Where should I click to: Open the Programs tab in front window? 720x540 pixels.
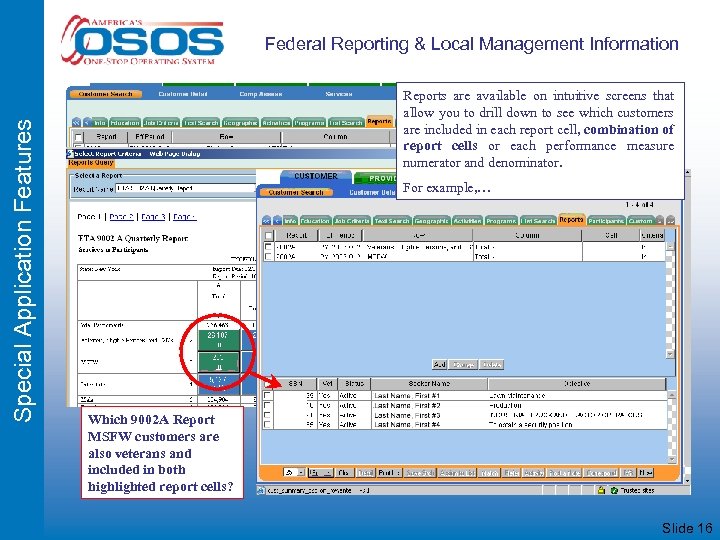pyautogui.click(x=501, y=221)
